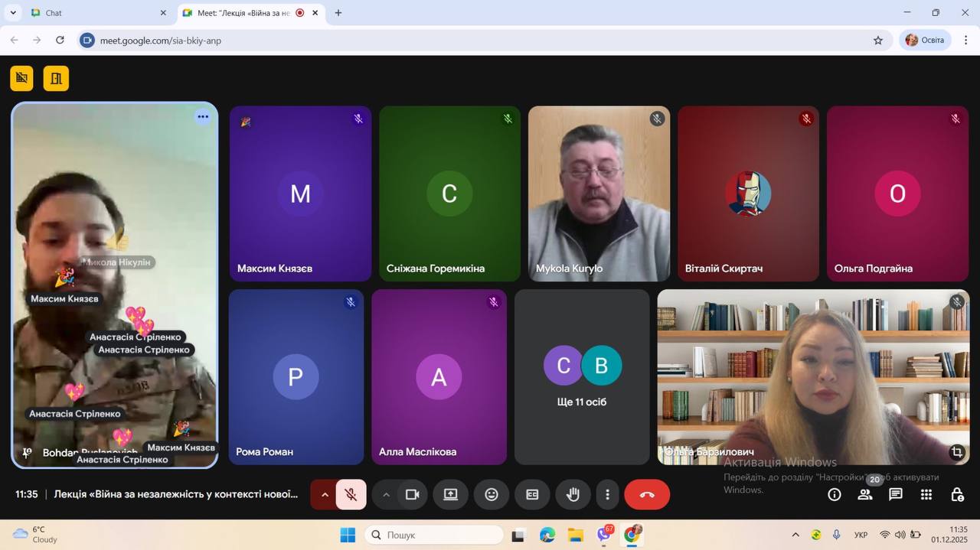Turn on closed captions

tap(532, 495)
